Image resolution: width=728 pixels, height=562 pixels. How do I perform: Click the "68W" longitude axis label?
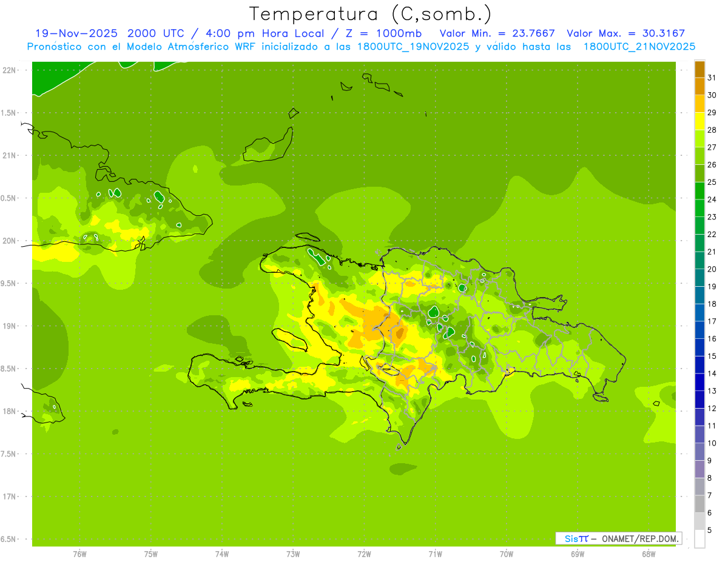click(649, 554)
